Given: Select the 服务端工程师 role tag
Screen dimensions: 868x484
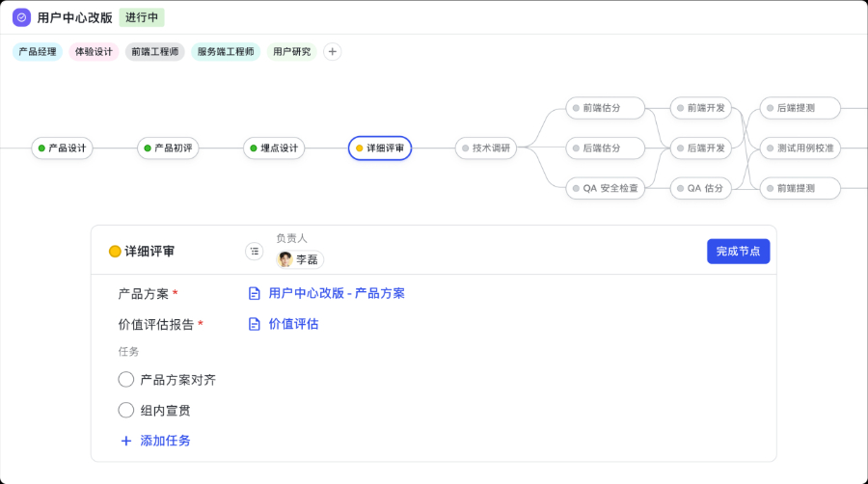Looking at the screenshot, I should click(226, 52).
